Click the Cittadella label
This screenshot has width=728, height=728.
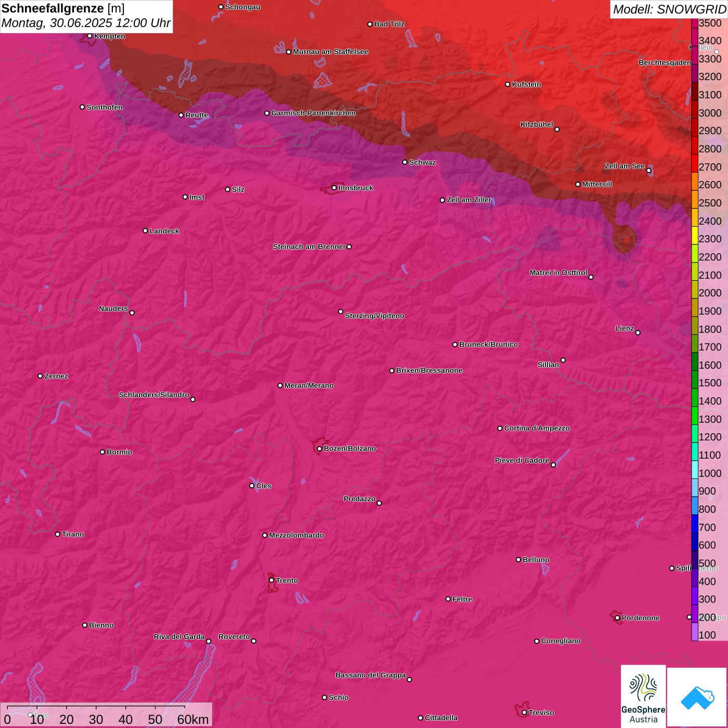coord(441,718)
